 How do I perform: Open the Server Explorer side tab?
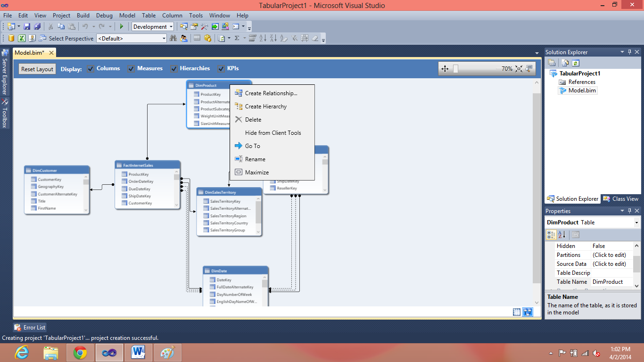tap(5, 72)
